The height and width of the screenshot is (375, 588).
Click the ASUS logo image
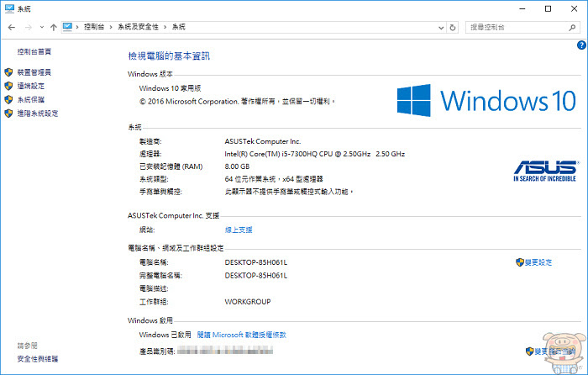point(546,172)
